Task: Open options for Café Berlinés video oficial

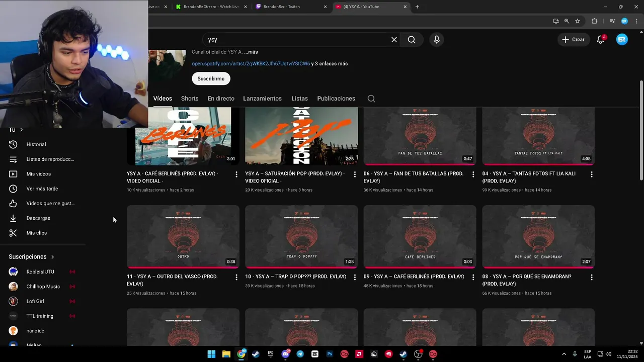Action: point(236,174)
